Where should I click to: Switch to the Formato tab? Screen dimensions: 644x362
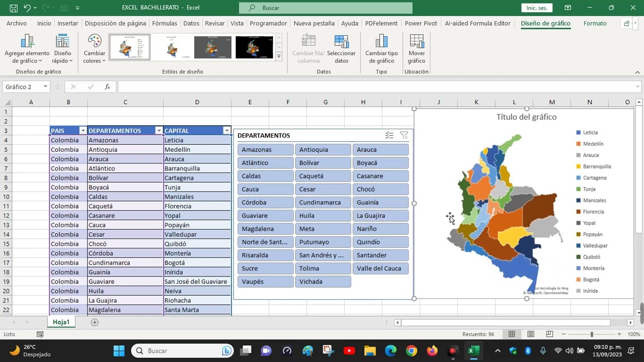pos(595,23)
